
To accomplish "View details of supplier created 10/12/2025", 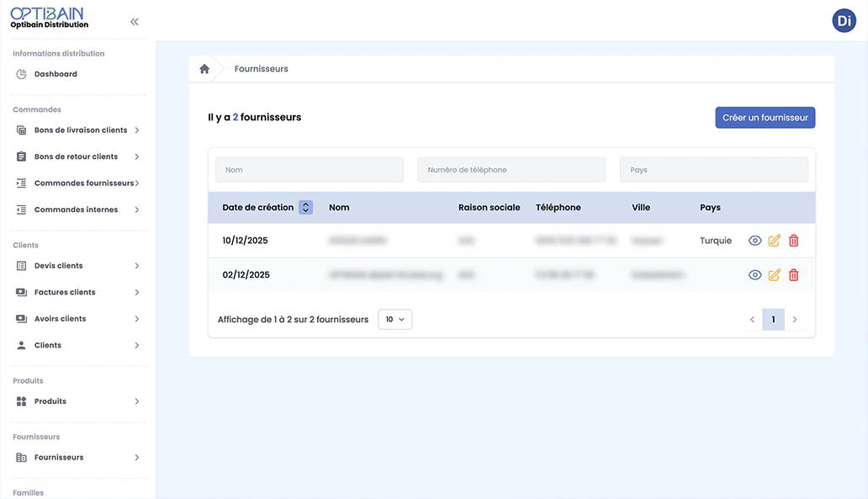I will tap(754, 241).
